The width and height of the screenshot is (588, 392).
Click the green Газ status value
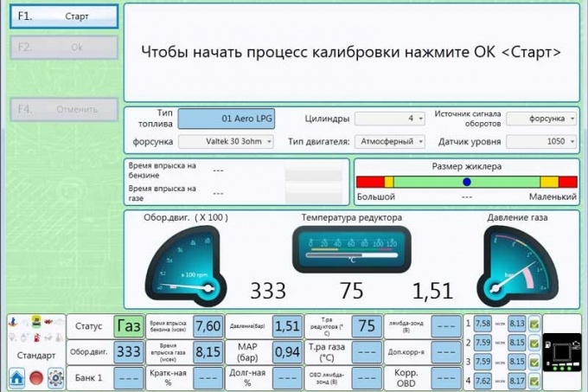tap(129, 326)
